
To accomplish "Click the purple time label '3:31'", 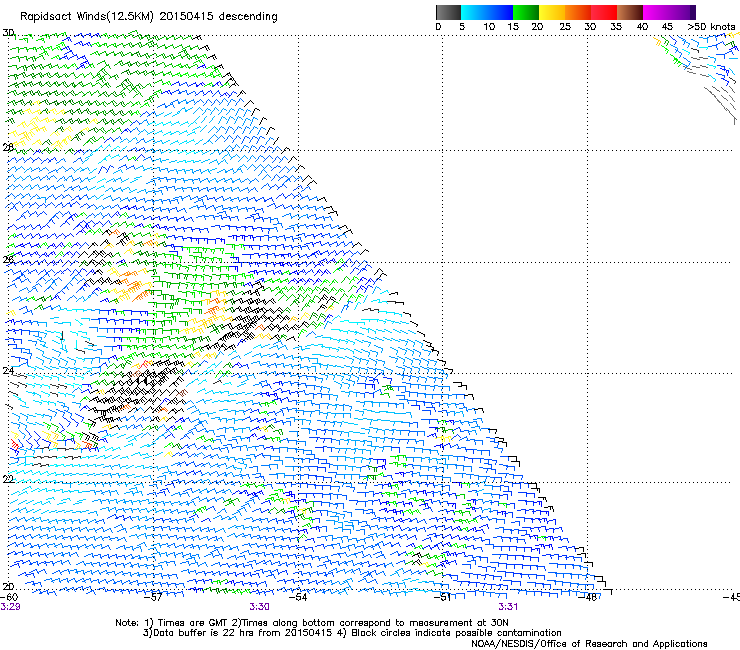I will tap(508, 607).
